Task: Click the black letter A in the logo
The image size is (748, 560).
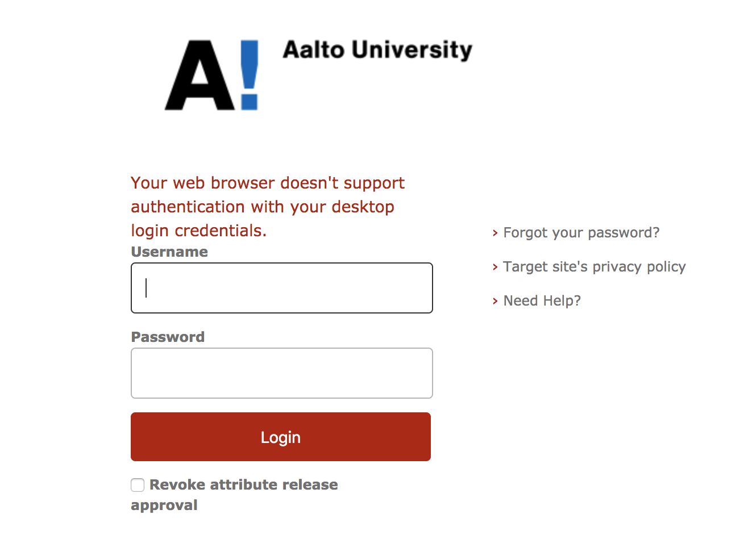Action: click(199, 77)
